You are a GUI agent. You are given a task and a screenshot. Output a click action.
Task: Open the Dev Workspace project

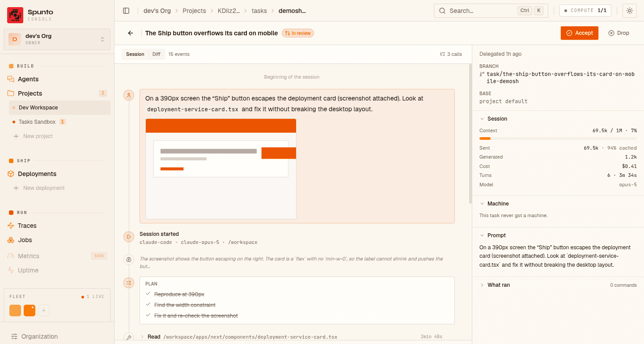point(59,108)
